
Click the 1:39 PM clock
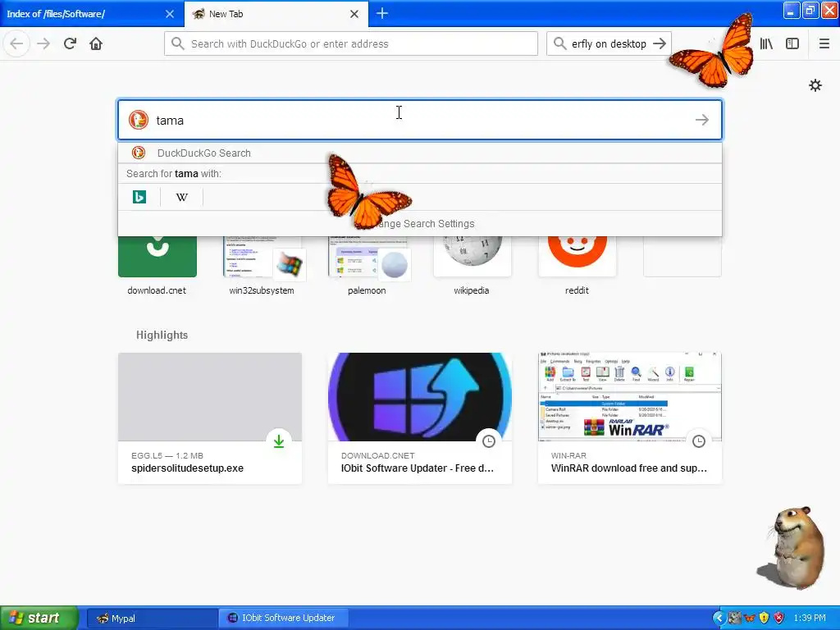tap(810, 619)
